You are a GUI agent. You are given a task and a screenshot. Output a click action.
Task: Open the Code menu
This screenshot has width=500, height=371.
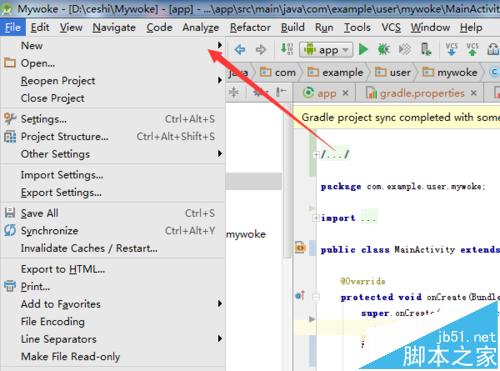click(159, 27)
